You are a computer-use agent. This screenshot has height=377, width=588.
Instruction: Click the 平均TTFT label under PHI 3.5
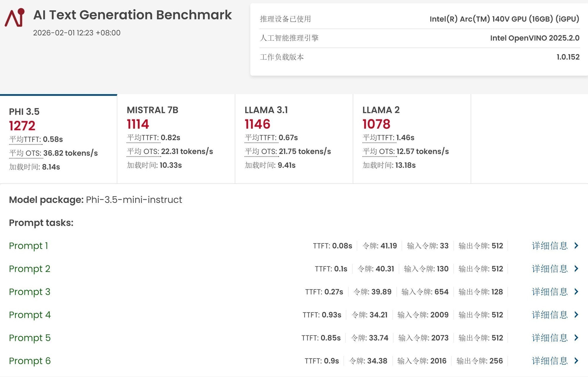click(x=25, y=139)
